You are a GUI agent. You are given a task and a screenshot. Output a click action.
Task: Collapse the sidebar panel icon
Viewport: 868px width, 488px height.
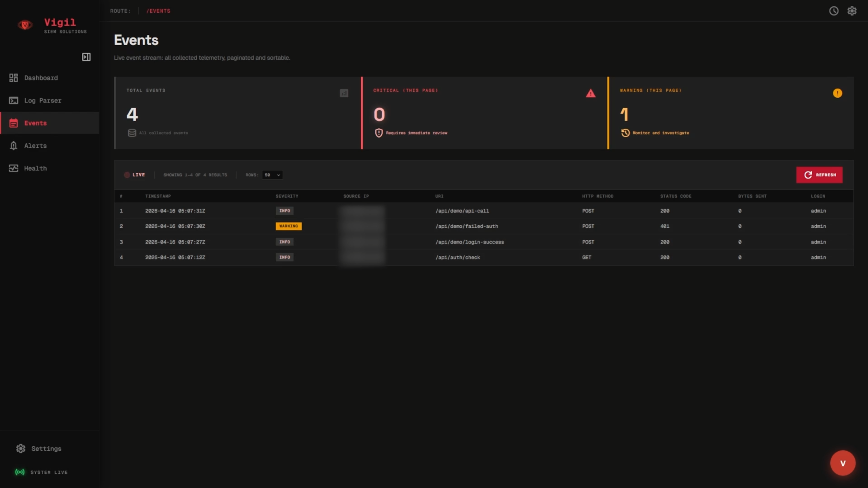click(x=86, y=57)
